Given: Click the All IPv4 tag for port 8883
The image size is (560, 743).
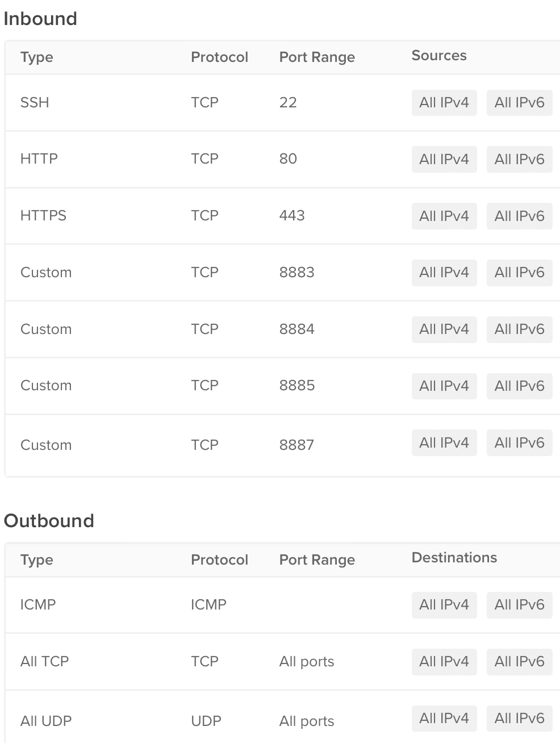Looking at the screenshot, I should (x=444, y=273).
